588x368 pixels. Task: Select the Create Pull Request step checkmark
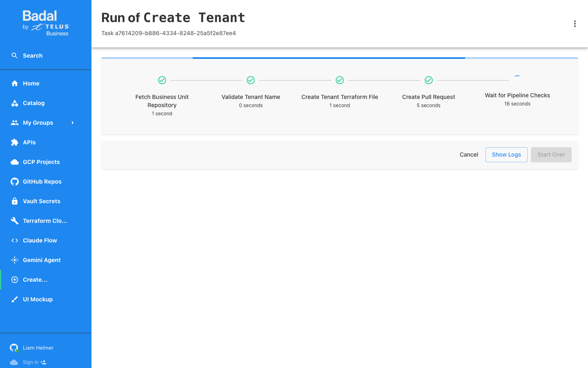coord(429,80)
